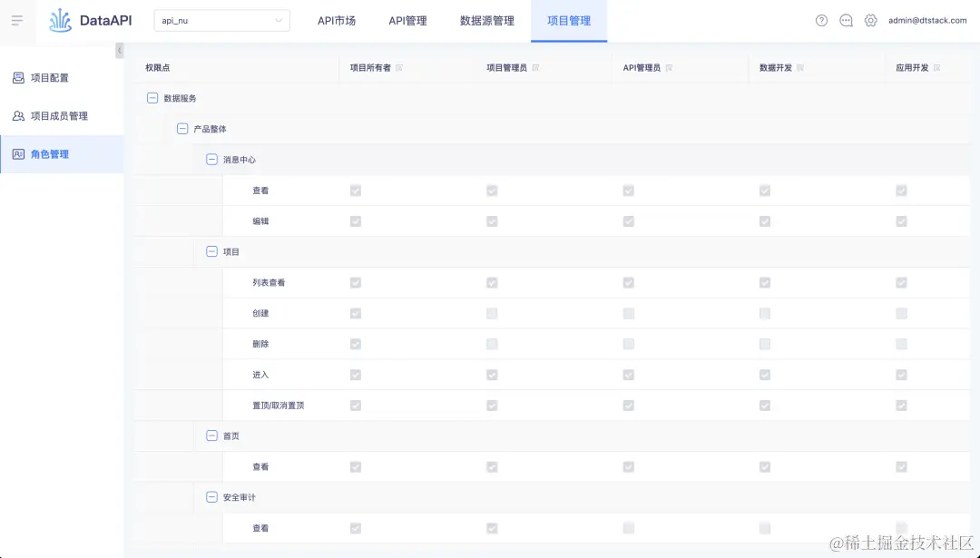
Task: Check the 删除 permission for 应用开发
Action: (901, 344)
